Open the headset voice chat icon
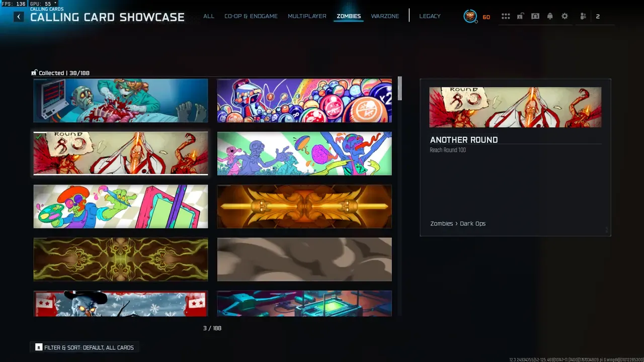The width and height of the screenshot is (644, 362). click(535, 17)
